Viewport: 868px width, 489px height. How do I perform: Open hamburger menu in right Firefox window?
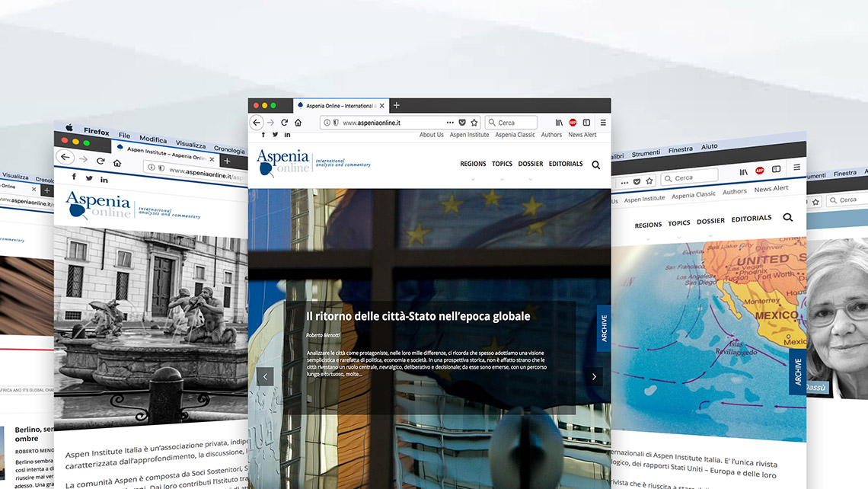pos(796,167)
